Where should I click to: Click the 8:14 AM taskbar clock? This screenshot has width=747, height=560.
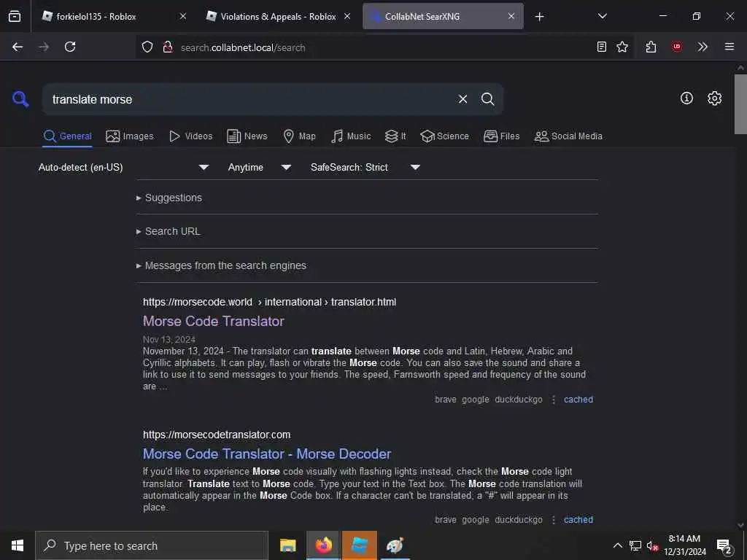pos(684,545)
